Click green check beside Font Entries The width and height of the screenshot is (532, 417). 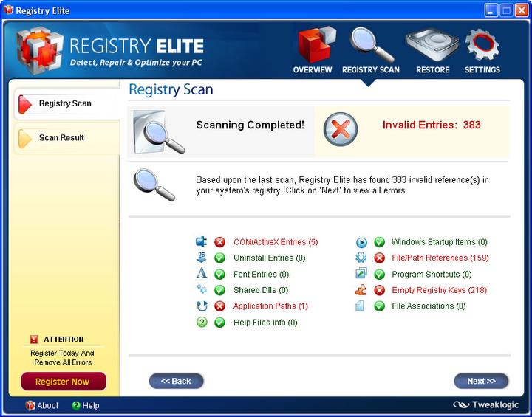pyautogui.click(x=220, y=275)
